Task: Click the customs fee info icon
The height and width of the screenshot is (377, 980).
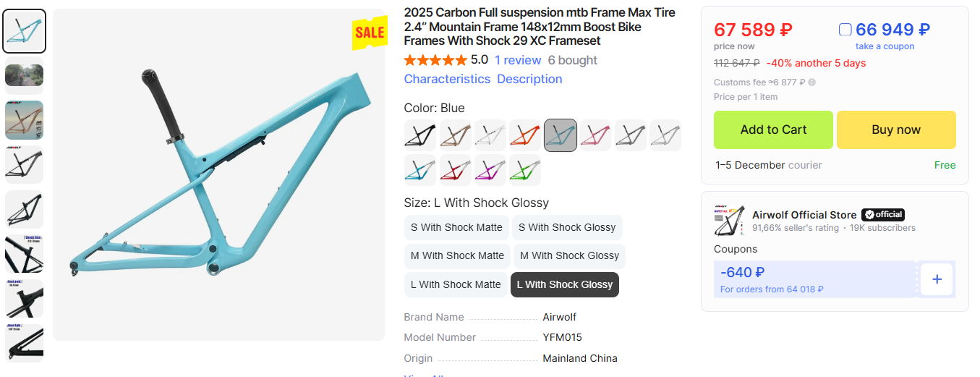Action: (x=812, y=82)
